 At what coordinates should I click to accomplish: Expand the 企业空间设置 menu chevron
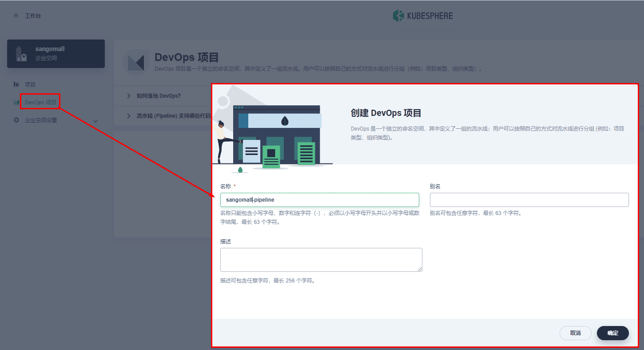[95, 120]
